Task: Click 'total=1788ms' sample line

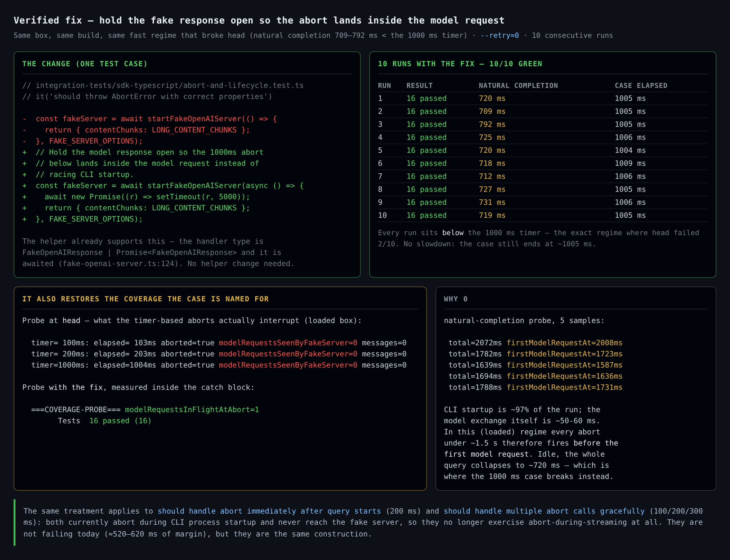Action: (x=535, y=388)
